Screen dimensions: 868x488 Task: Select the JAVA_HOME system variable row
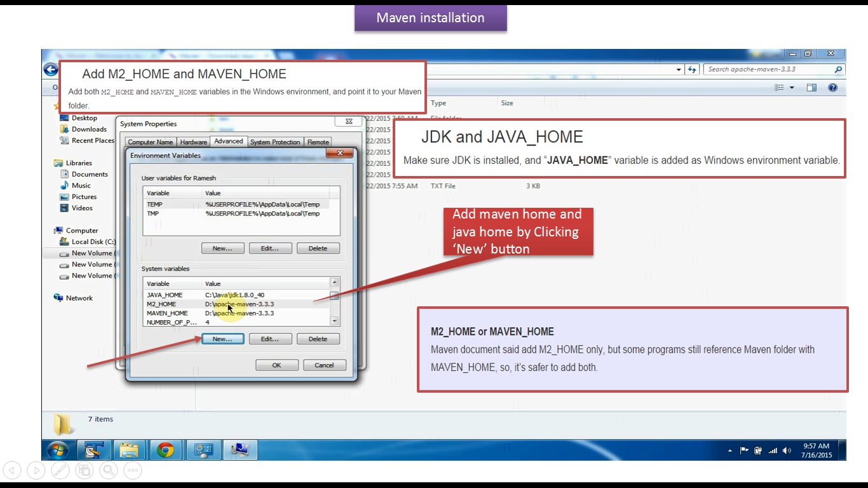[x=236, y=295]
